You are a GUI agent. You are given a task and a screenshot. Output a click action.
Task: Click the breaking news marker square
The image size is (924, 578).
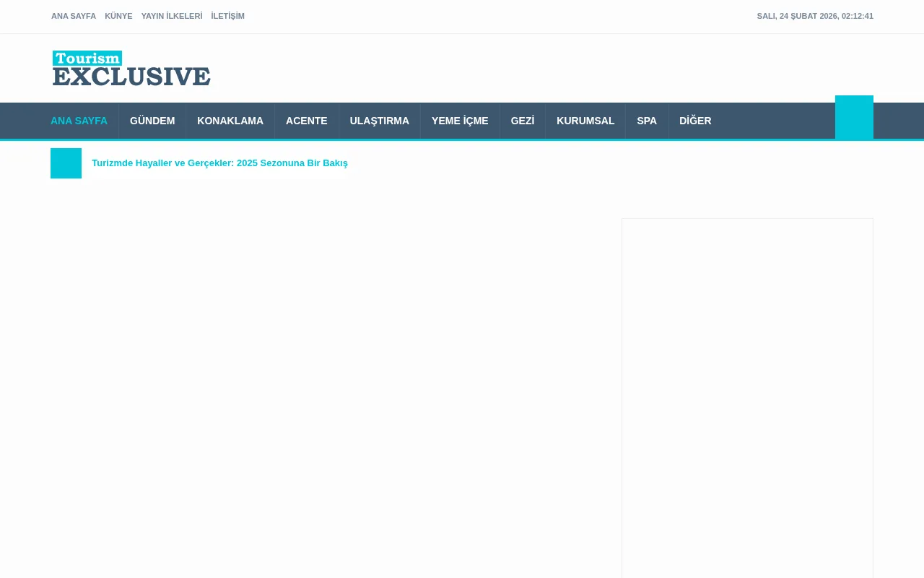pos(66,163)
